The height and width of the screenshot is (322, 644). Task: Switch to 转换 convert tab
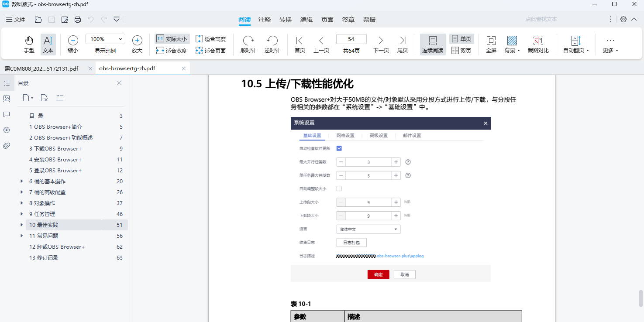[x=286, y=20]
